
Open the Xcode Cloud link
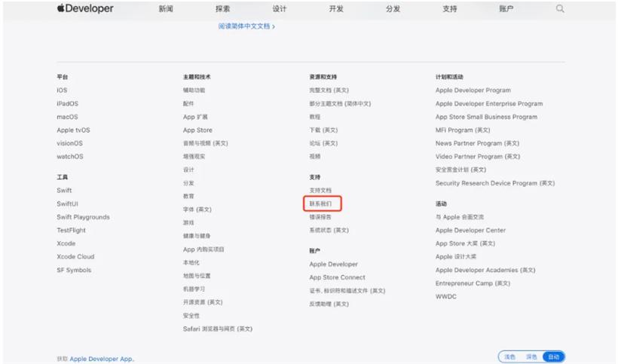coord(75,256)
